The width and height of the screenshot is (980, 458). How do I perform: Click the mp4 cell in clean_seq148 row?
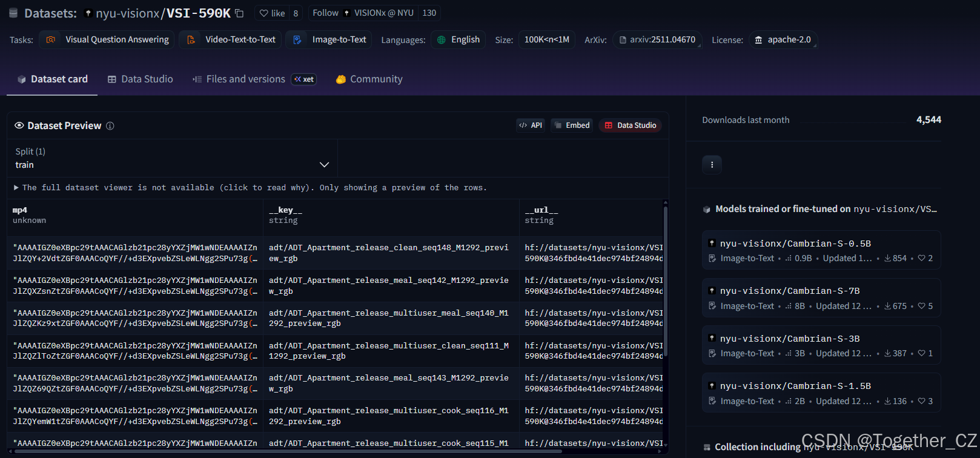135,253
